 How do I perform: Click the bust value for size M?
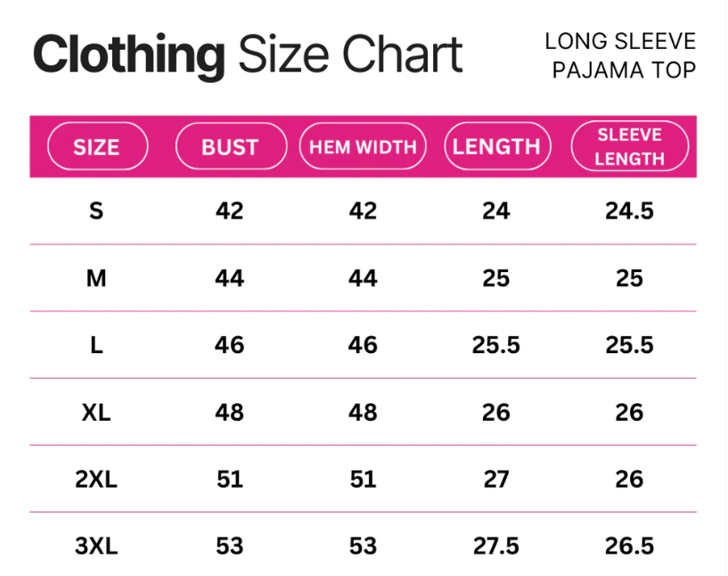[x=230, y=278]
